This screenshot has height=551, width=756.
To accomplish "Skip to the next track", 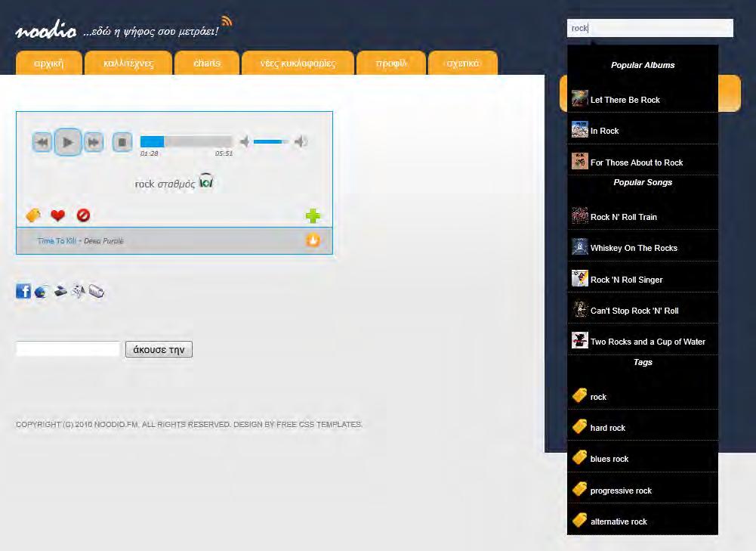I will [x=93, y=142].
